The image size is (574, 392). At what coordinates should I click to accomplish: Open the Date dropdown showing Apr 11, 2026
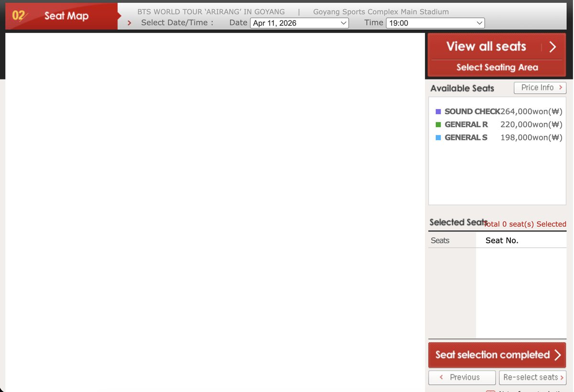click(x=299, y=23)
